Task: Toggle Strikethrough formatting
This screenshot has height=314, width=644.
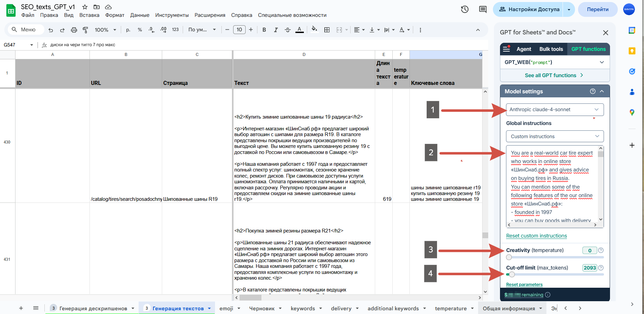Action: tap(288, 30)
